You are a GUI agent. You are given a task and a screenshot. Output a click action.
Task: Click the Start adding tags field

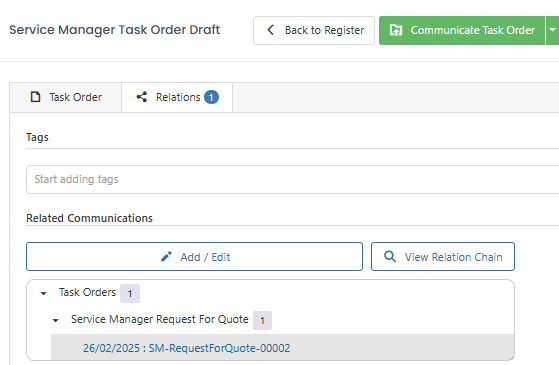(292, 179)
